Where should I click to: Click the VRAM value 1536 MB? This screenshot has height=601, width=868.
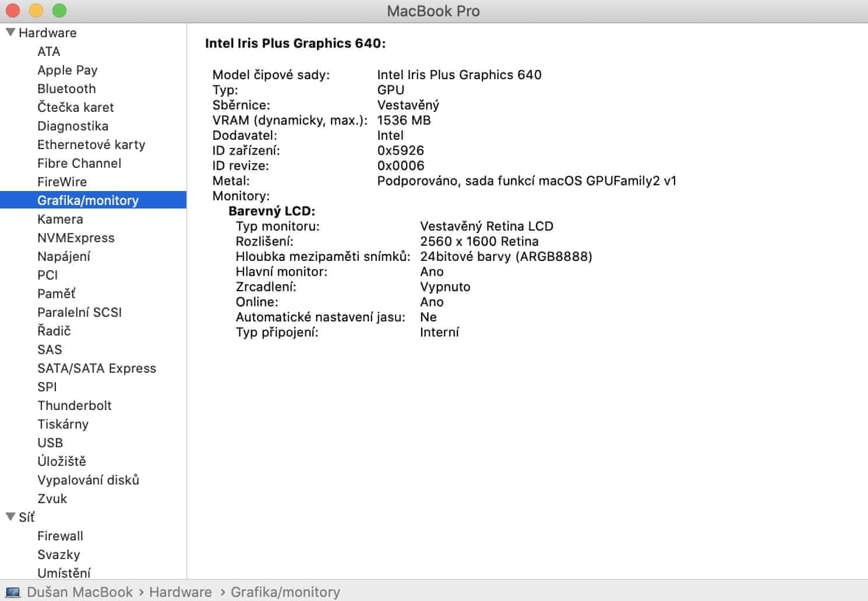pyautogui.click(x=404, y=120)
